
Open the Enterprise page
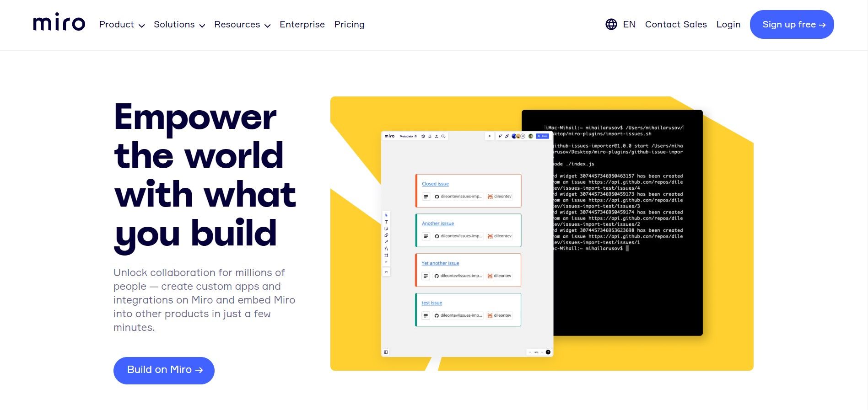click(x=302, y=25)
